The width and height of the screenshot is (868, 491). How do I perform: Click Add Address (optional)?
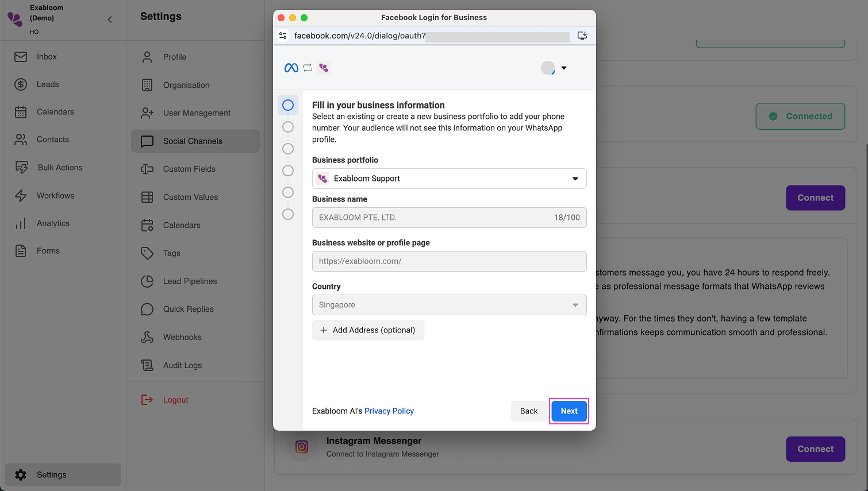[x=368, y=330]
